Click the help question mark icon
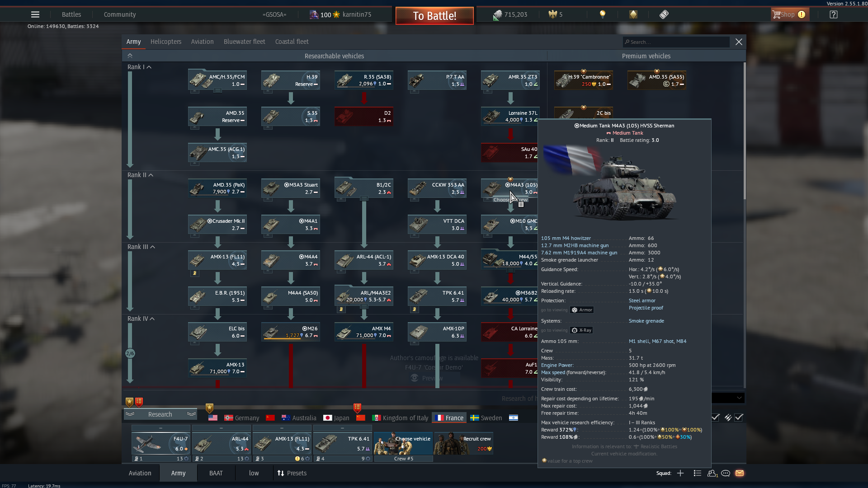868x488 pixels. point(834,14)
